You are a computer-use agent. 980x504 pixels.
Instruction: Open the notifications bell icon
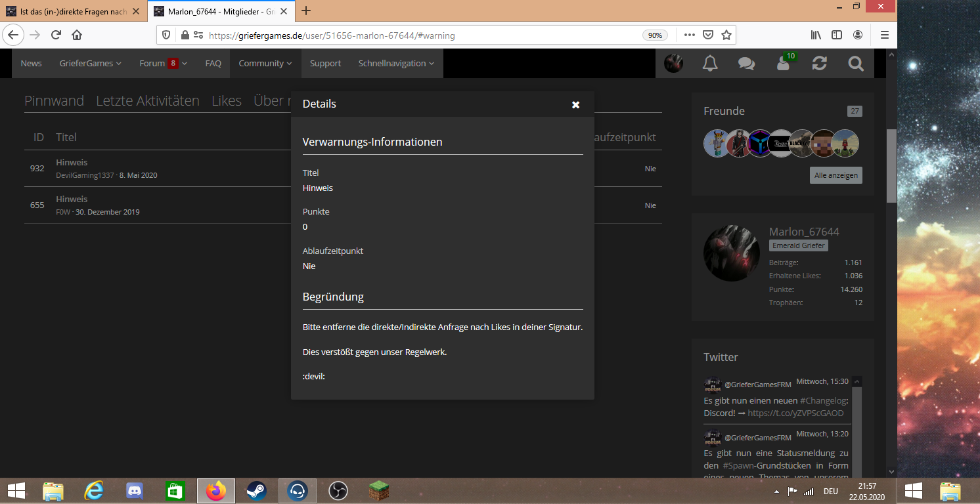[x=710, y=63]
